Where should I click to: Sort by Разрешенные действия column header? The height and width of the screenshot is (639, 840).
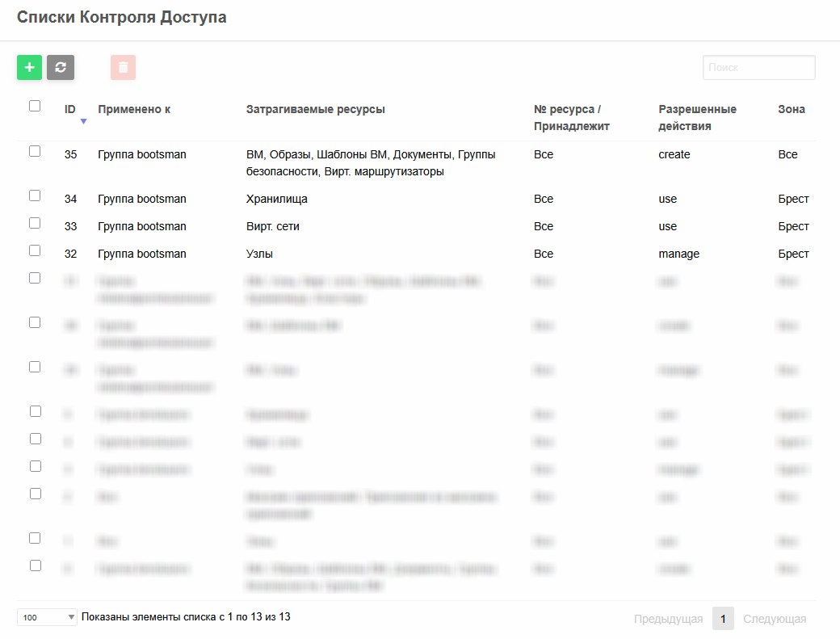tap(697, 117)
